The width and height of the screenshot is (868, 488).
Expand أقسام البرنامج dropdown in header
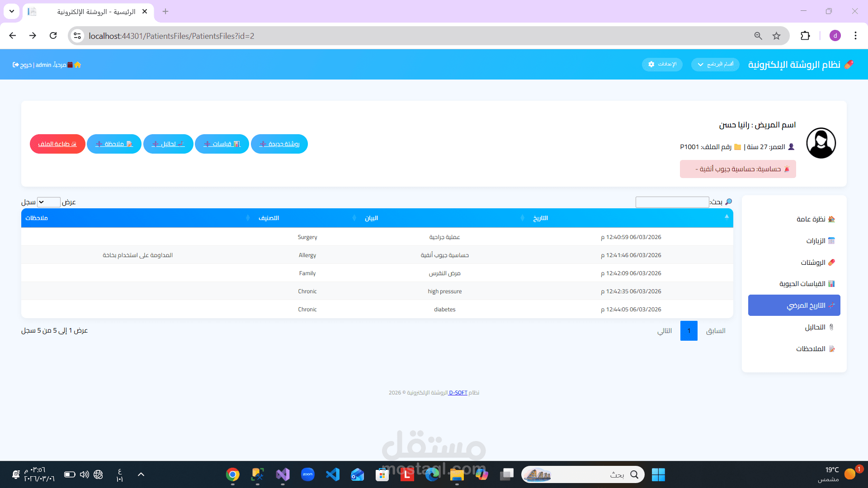coord(715,64)
